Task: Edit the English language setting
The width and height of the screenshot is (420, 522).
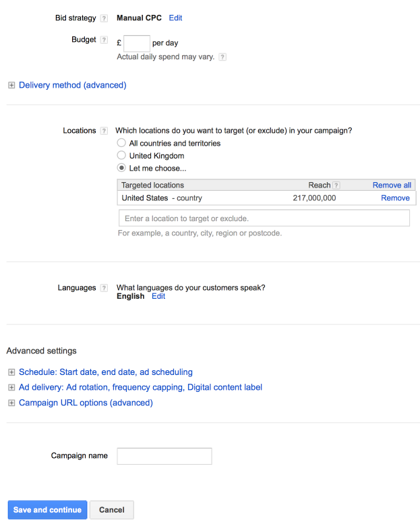Action: tap(158, 296)
